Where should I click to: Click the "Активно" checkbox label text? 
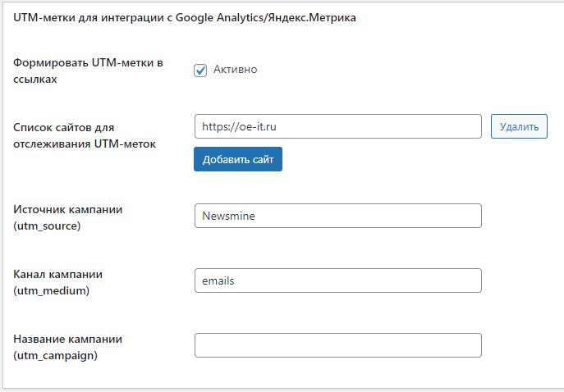coord(235,70)
